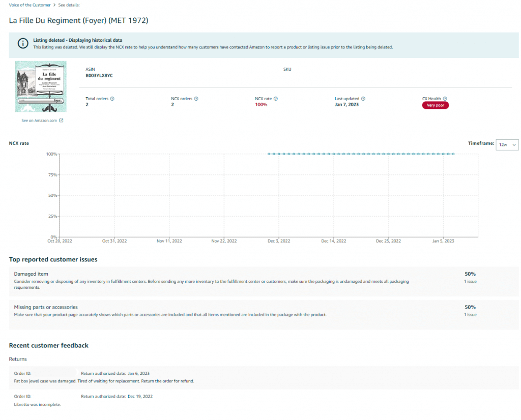Click the Missing parts or accessories issue heading
This screenshot has width=521, height=420.
click(46, 307)
